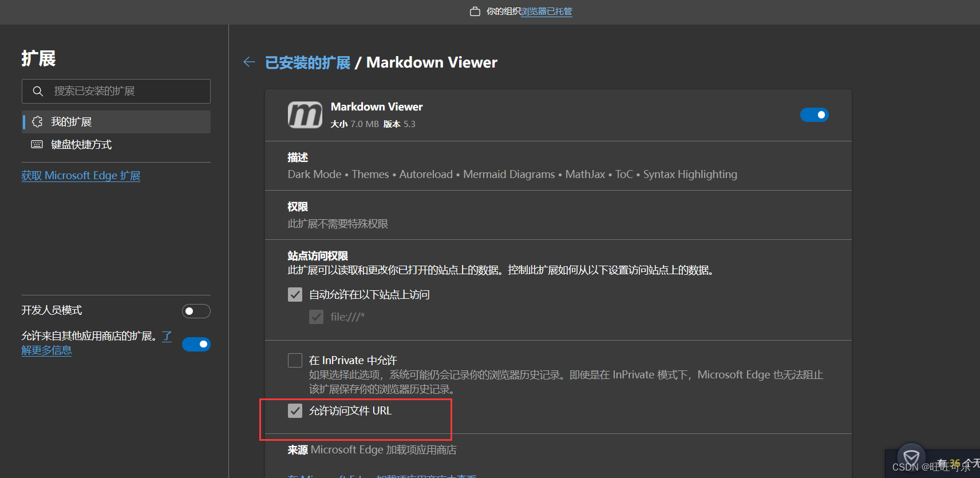Uncheck 允许访问文件 URL checkbox

coord(295,410)
